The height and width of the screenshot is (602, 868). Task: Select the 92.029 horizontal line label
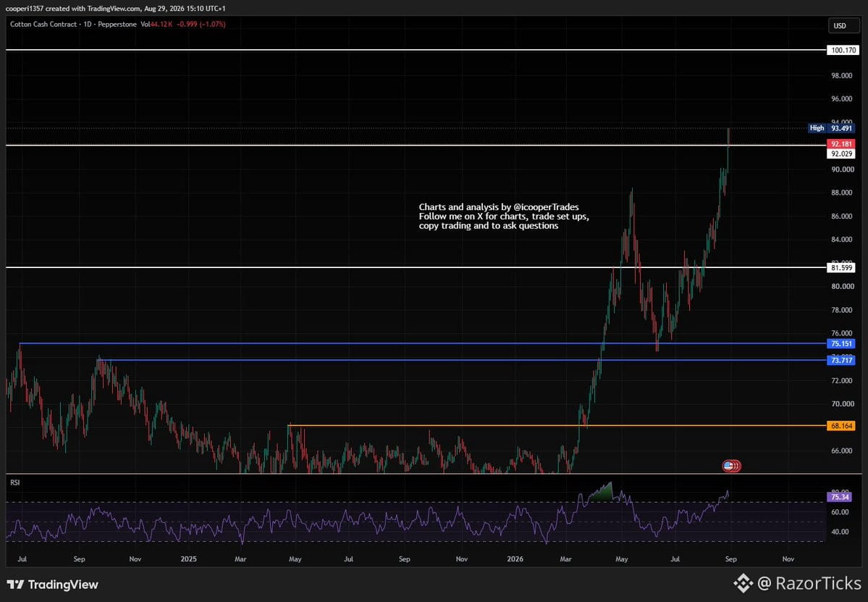click(x=841, y=154)
